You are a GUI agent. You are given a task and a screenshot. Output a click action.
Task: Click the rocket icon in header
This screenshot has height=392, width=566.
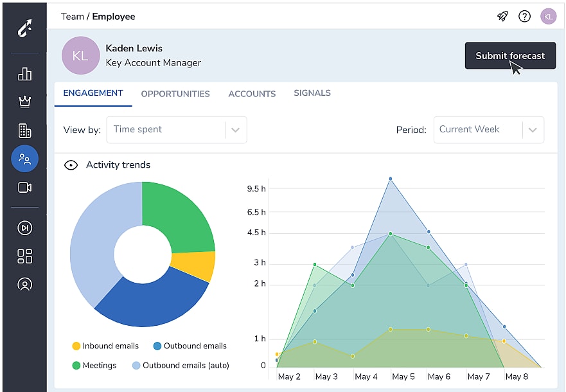pos(502,17)
